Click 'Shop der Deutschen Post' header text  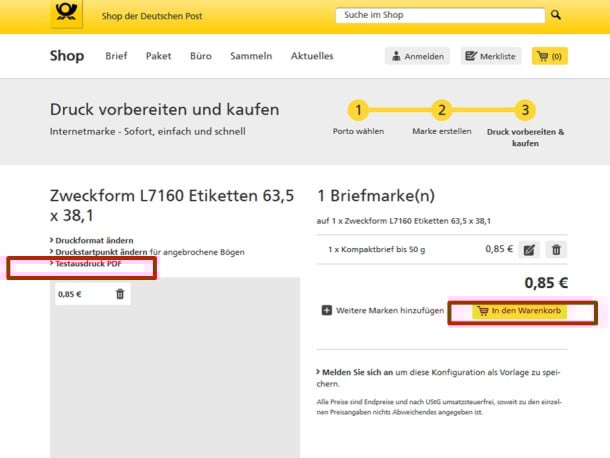(x=152, y=16)
